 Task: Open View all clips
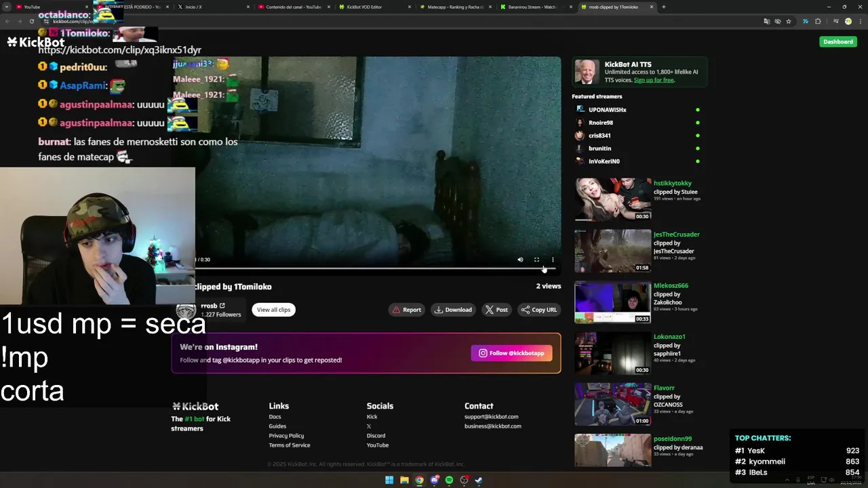273,310
